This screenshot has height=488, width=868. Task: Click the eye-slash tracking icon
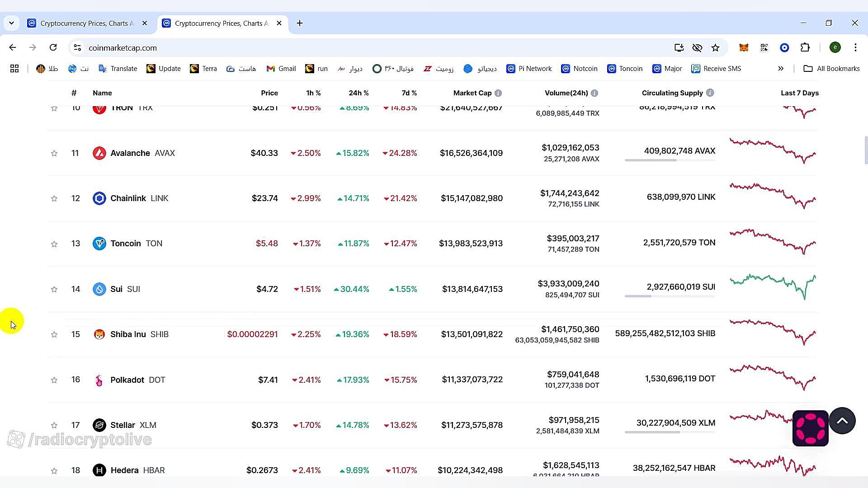(697, 47)
